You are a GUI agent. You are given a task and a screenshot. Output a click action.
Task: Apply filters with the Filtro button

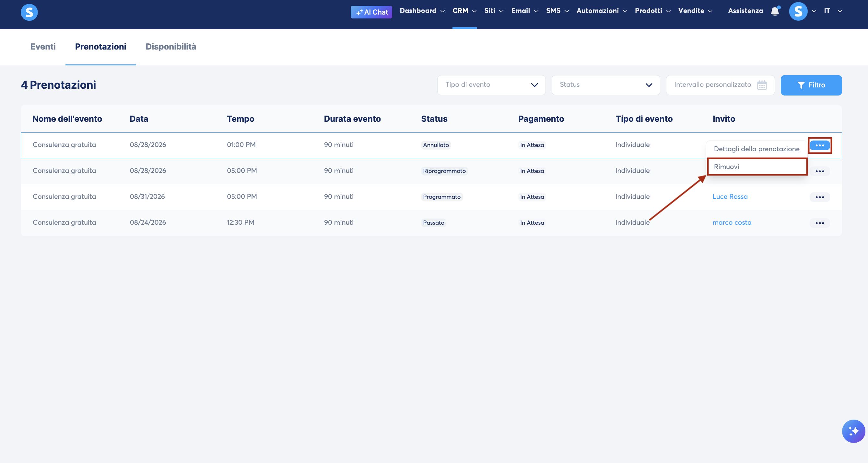pyautogui.click(x=811, y=85)
